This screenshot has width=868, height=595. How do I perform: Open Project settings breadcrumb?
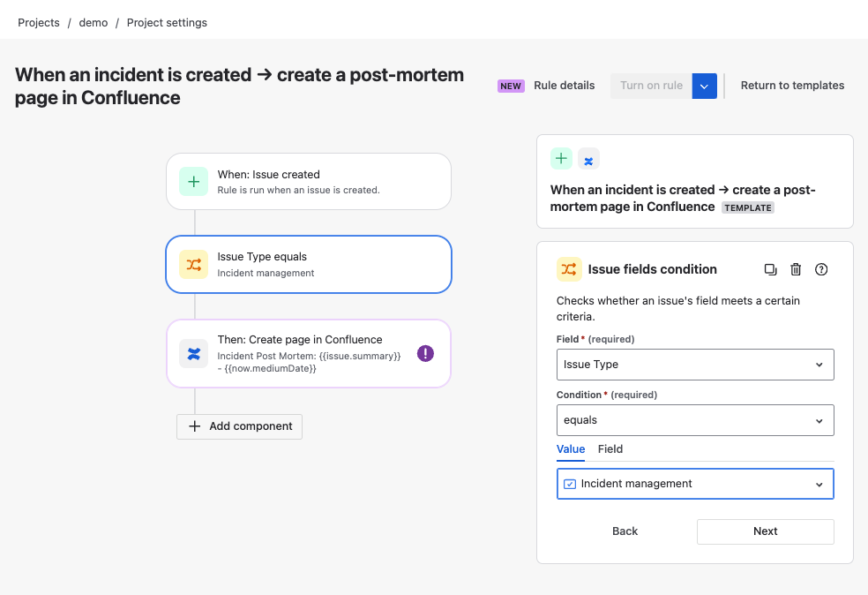click(x=167, y=23)
